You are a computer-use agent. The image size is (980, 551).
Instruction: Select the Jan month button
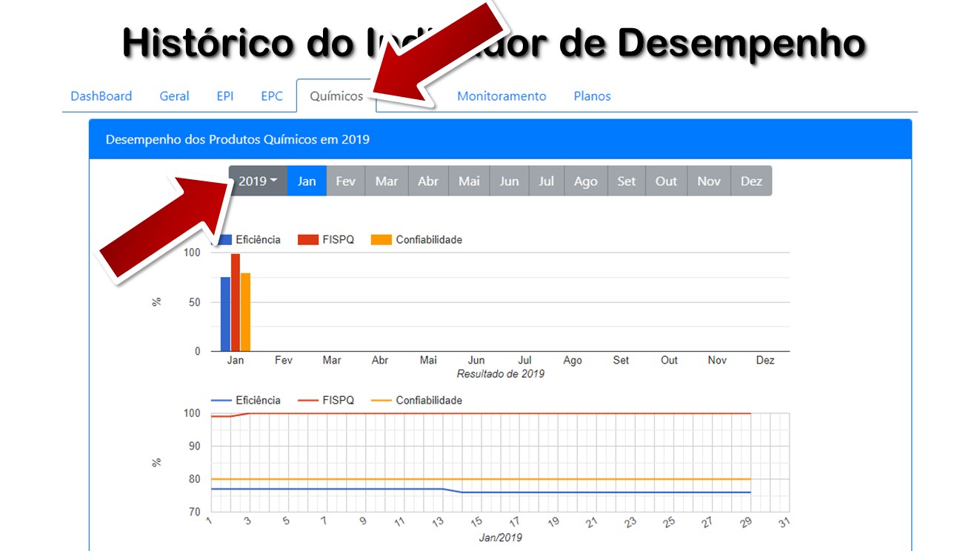[x=307, y=181]
